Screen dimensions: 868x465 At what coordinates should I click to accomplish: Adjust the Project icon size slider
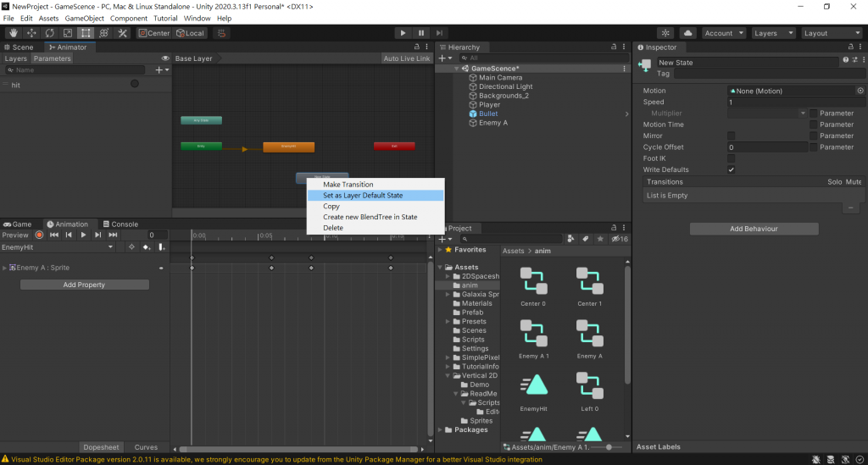pos(609,446)
